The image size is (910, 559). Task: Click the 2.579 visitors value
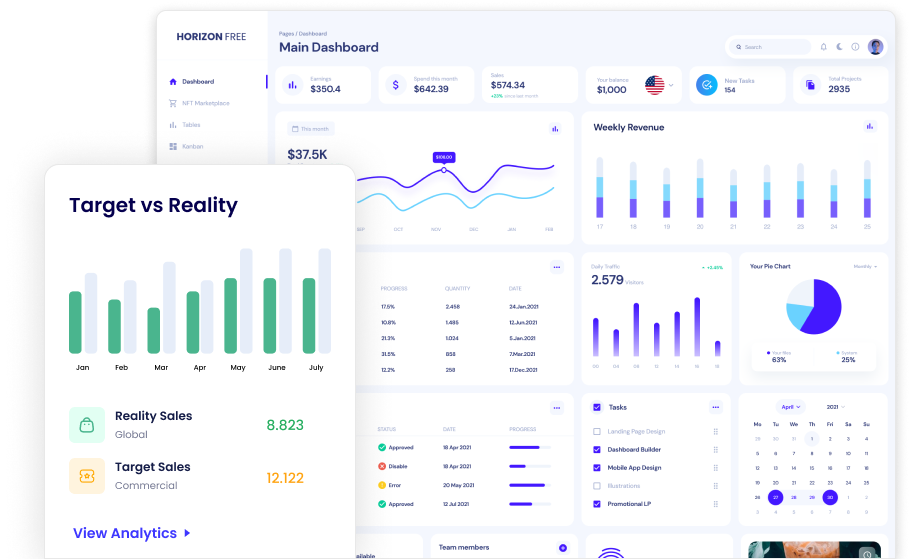pyautogui.click(x=607, y=280)
